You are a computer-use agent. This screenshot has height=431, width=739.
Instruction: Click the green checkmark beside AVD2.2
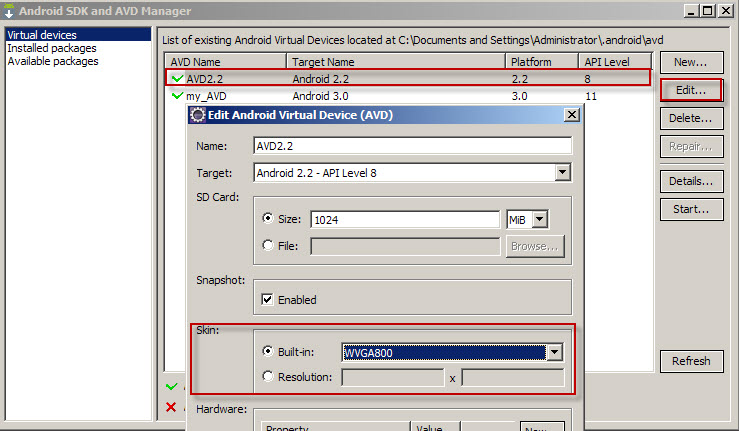click(177, 78)
